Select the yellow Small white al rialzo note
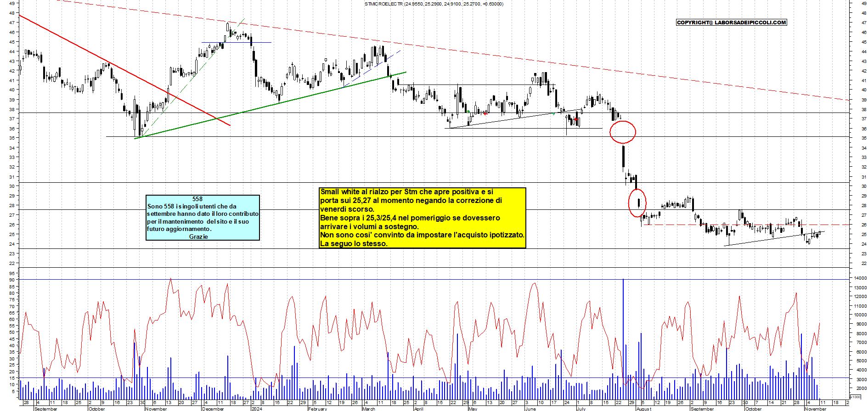868x411 pixels. (423, 218)
